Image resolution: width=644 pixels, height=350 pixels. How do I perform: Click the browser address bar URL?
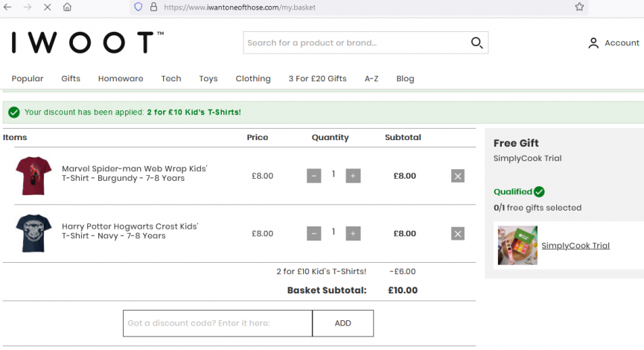[240, 7]
